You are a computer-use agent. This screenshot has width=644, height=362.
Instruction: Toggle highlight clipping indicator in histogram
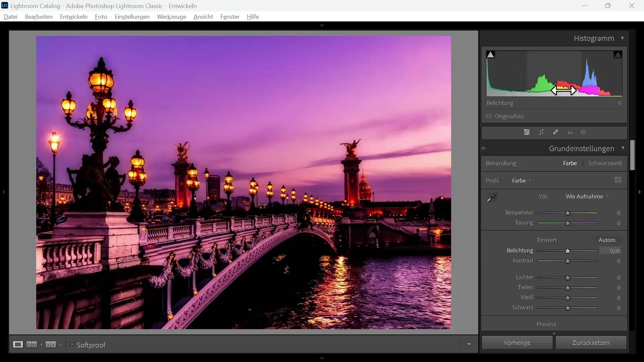point(618,55)
